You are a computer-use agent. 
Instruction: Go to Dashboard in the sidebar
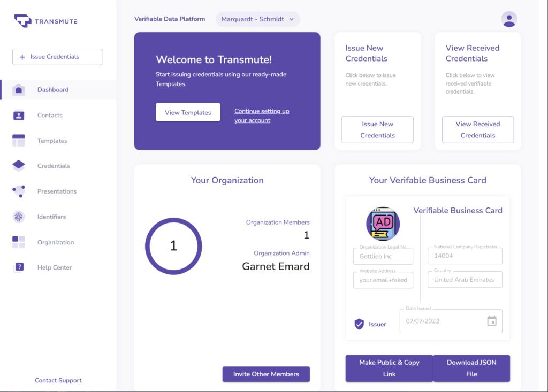(x=58, y=90)
